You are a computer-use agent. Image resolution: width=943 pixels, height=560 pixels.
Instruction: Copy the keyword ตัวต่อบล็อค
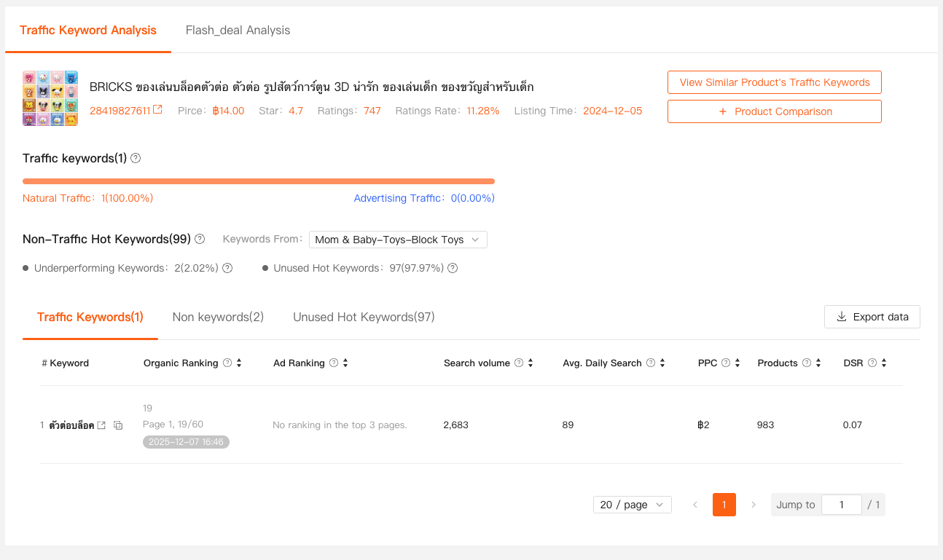click(x=118, y=425)
